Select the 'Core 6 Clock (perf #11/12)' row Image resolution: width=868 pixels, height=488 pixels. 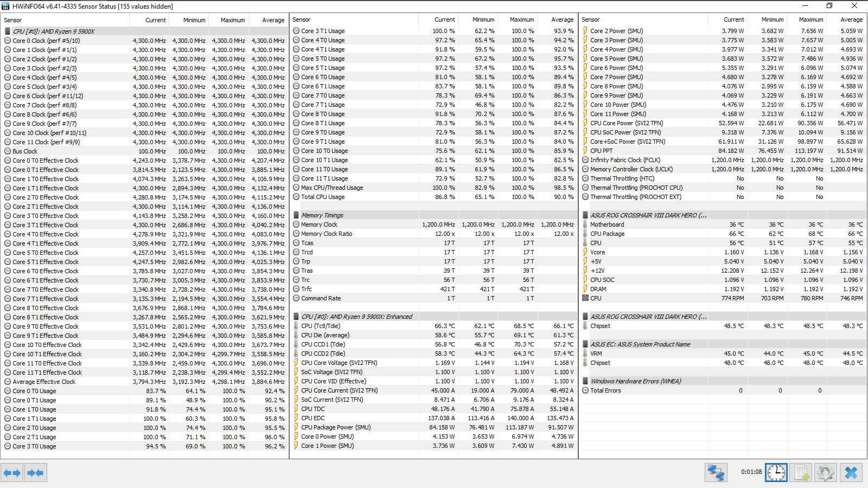(145, 96)
